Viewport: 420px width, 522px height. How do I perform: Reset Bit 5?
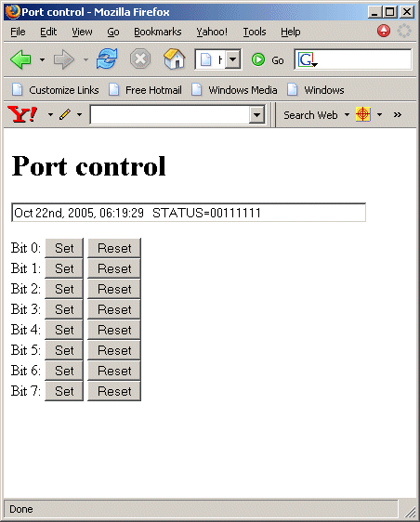[x=114, y=350]
